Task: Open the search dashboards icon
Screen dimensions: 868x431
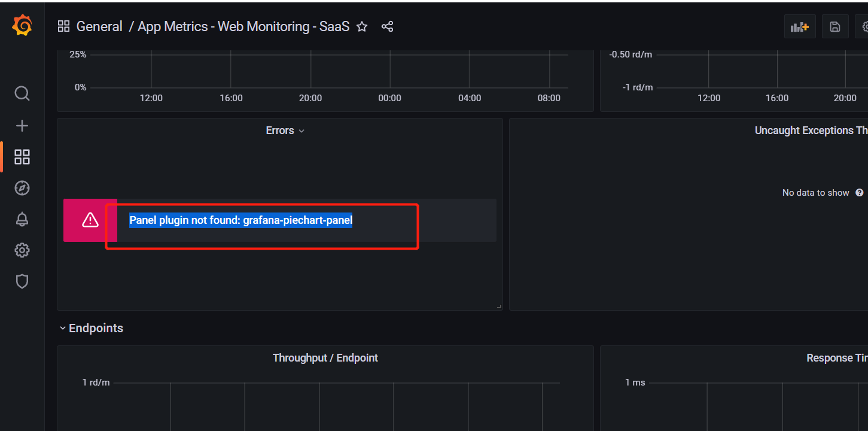Action: pyautogui.click(x=22, y=93)
